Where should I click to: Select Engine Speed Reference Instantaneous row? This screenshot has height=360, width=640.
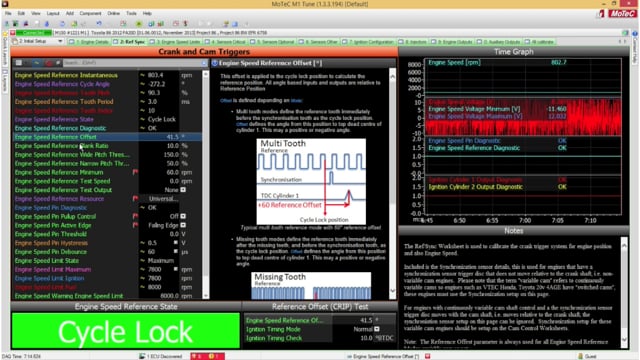[107, 75]
